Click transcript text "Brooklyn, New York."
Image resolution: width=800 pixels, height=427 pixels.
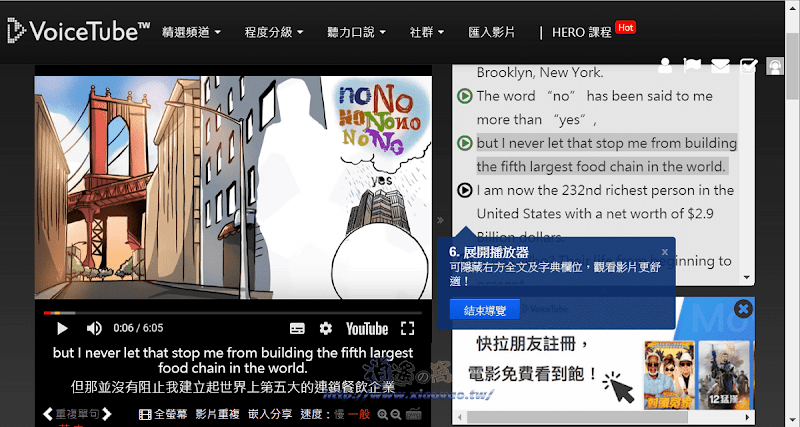(x=540, y=72)
